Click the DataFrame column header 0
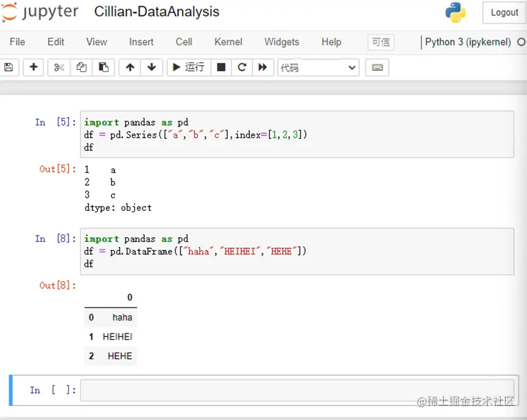The image size is (527, 420). click(130, 297)
